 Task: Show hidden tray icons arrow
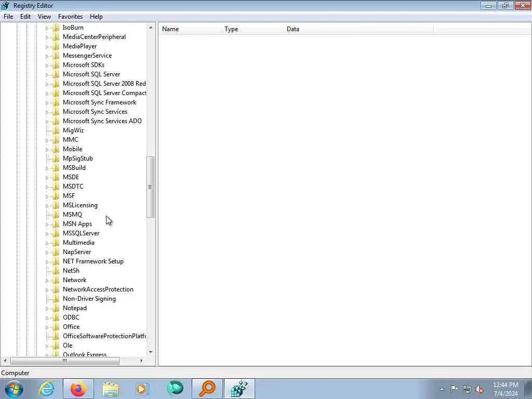coord(442,390)
